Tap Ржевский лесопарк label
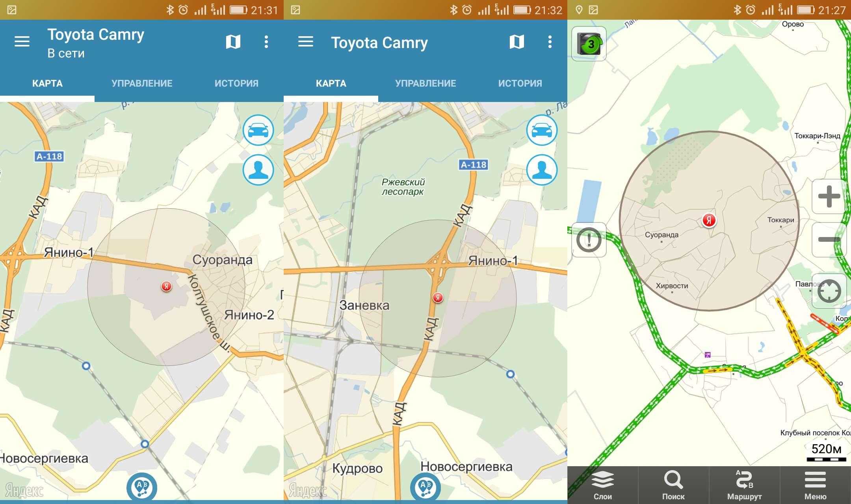The height and width of the screenshot is (504, 851). 403,187
